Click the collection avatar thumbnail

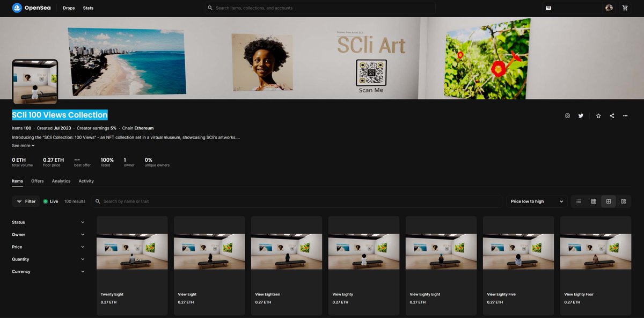[35, 82]
